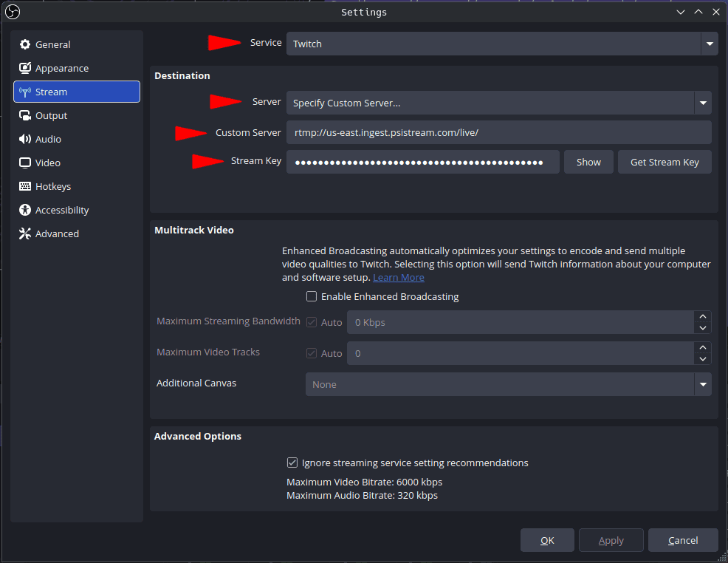Show the hidden stream key
This screenshot has height=563, width=728.
(x=588, y=162)
